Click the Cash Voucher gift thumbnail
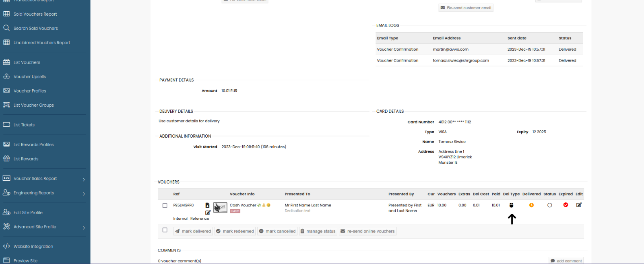The height and width of the screenshot is (264, 644). 220,208
